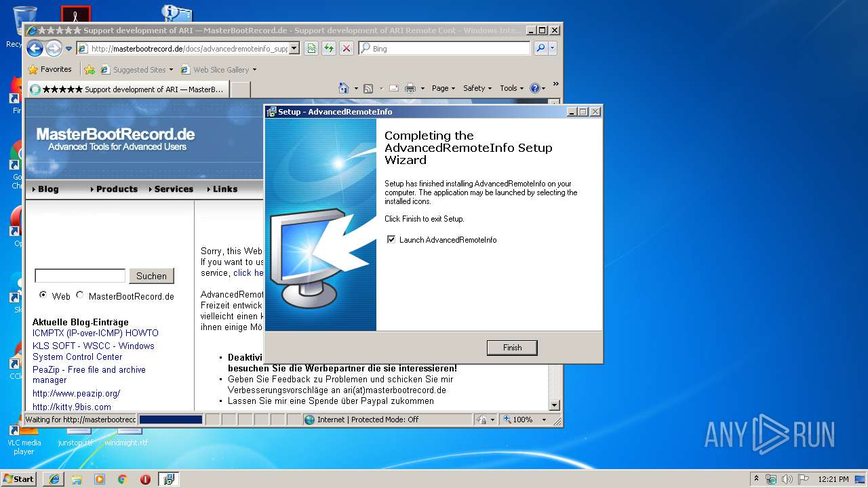Viewport: 868px width, 488px height.
Task: Click the search magnifier button
Action: click(x=540, y=48)
